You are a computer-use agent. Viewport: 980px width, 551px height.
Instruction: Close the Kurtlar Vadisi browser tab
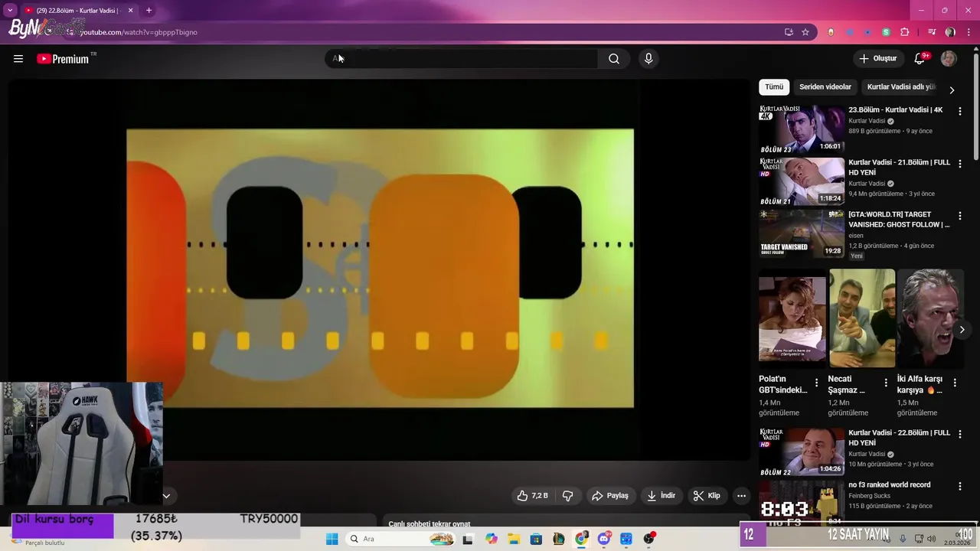[x=130, y=11]
